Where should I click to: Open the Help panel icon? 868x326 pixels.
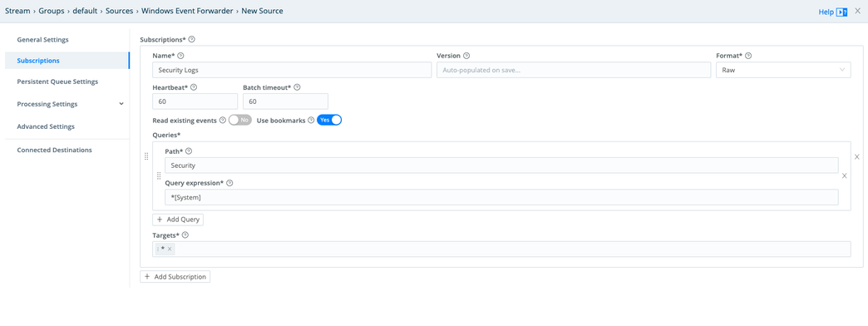[x=841, y=12]
